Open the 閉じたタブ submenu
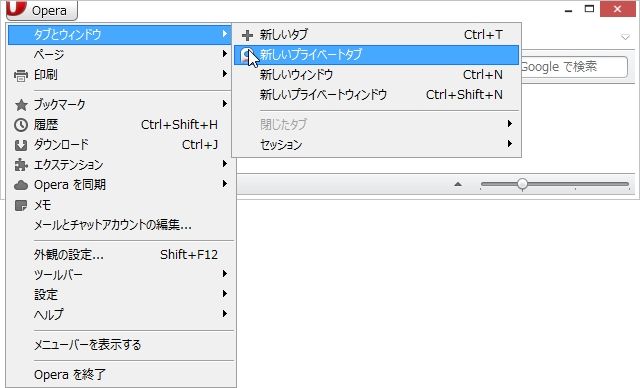Image resolution: width=640 pixels, height=388 pixels. (376, 124)
